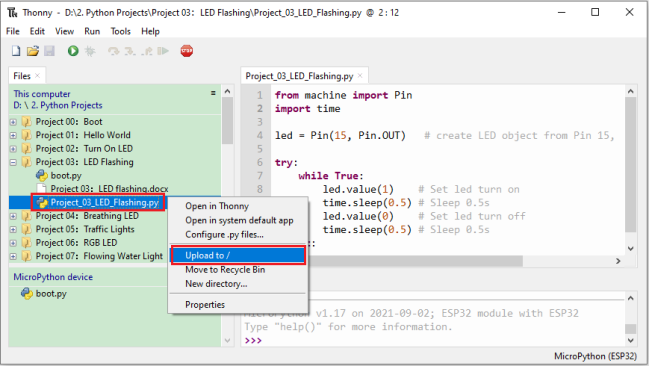
Task: Click the folder icon of Project 01: Hello World
Action: (x=27, y=135)
